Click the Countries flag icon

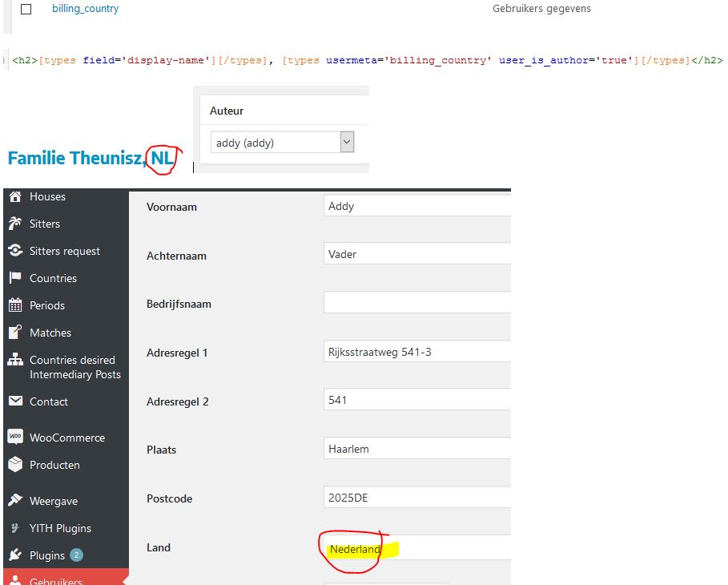click(14, 278)
